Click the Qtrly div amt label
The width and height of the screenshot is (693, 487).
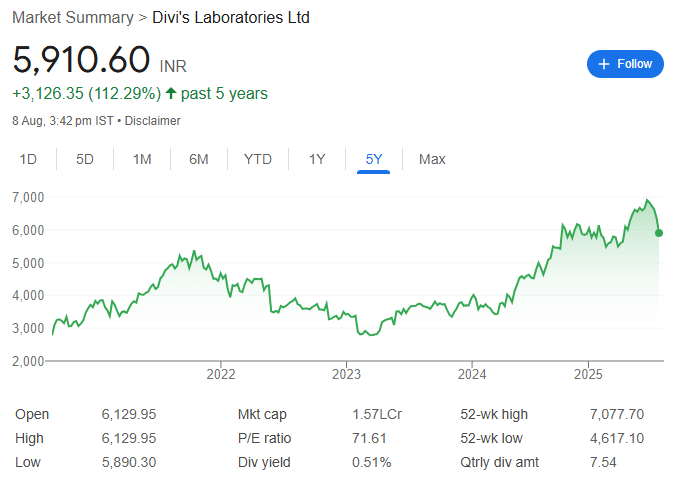coord(499,462)
